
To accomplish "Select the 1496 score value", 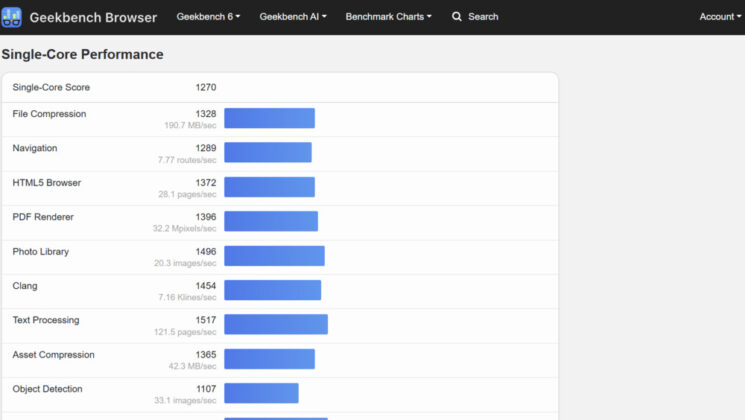I will pos(206,252).
